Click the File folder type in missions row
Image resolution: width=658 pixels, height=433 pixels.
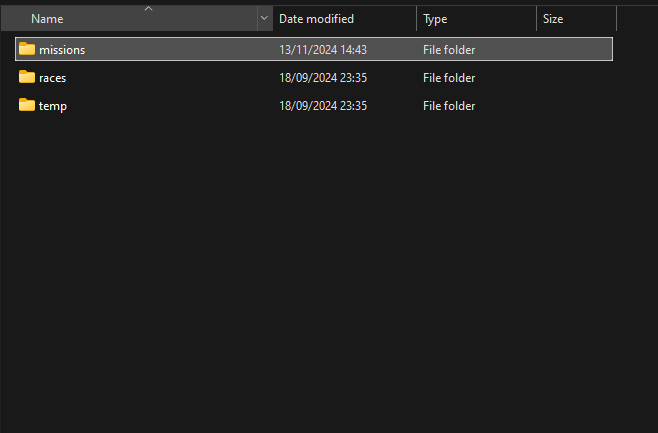pyautogui.click(x=449, y=50)
